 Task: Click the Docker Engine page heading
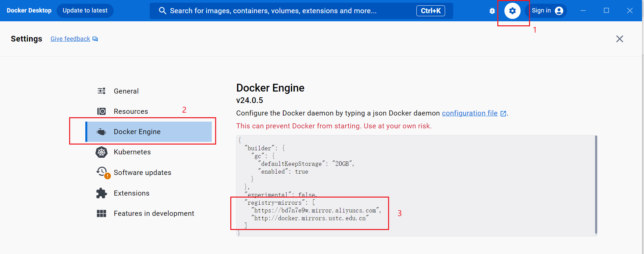click(x=270, y=88)
